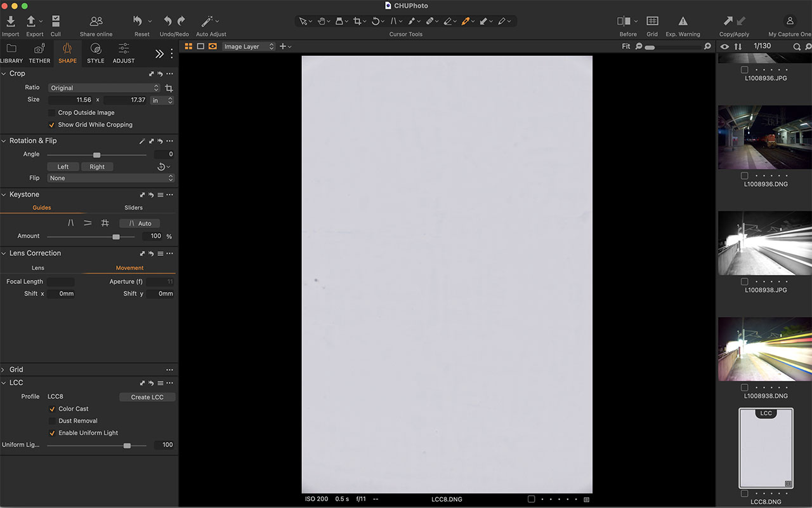812x508 pixels.
Task: Select Sliders tab in Keystone
Action: 133,208
